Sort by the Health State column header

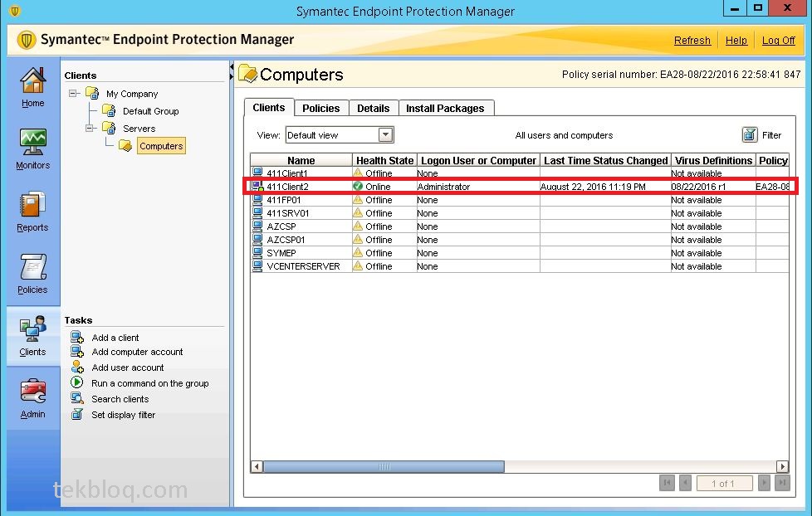coord(384,160)
